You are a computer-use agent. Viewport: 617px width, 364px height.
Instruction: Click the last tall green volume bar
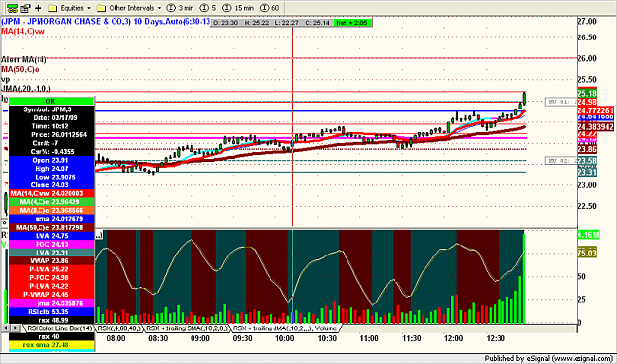[524, 278]
